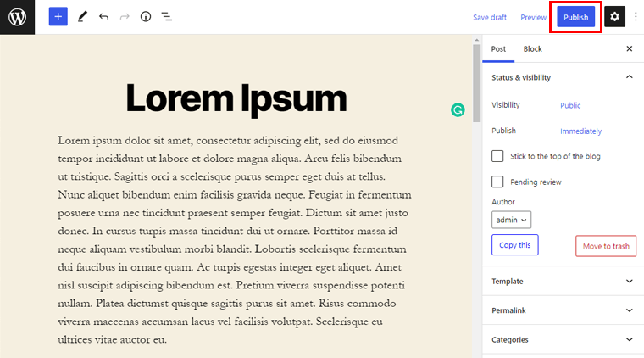Click the Copy this button
This screenshot has height=358, width=644.
514,245
